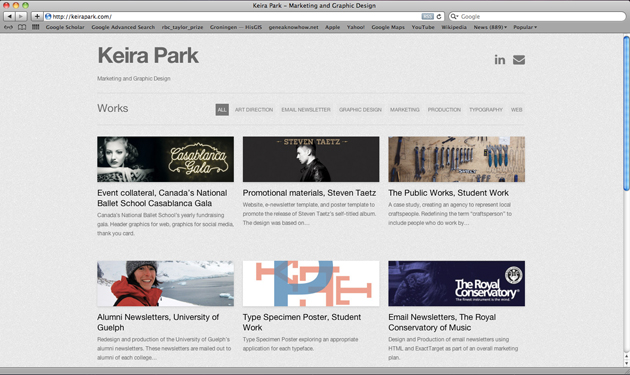
Task: Go back with the browser back arrow
Action: tap(9, 16)
